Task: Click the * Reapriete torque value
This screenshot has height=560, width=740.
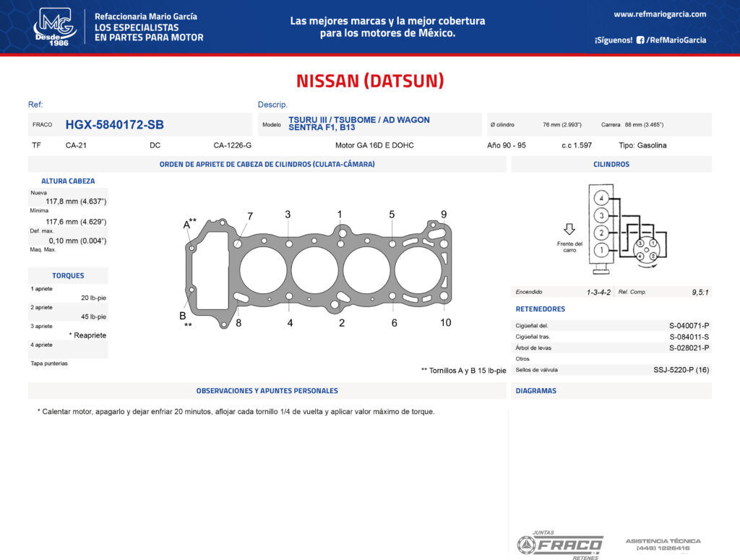Action: 87,335
